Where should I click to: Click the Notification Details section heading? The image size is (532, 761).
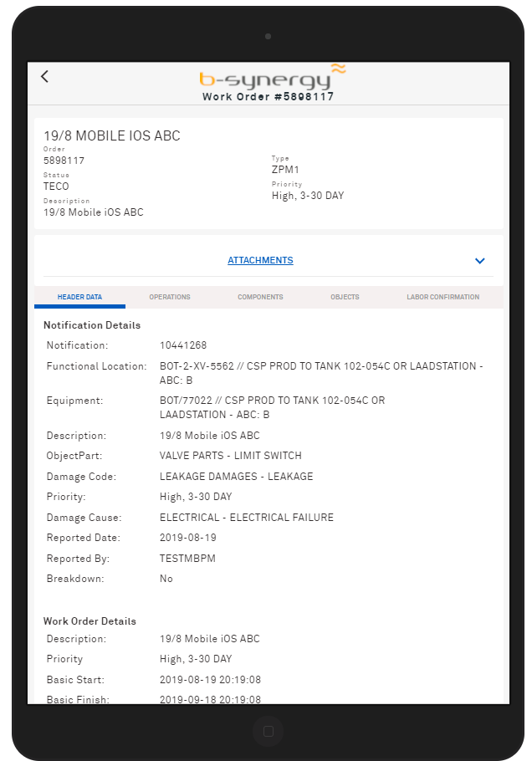(92, 325)
